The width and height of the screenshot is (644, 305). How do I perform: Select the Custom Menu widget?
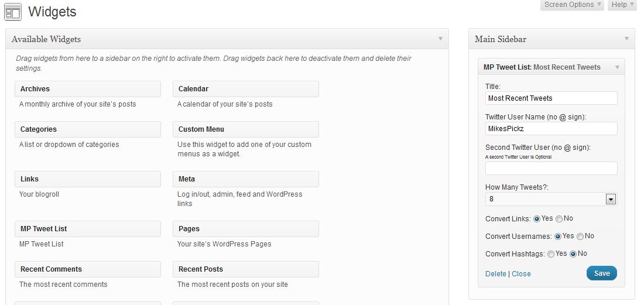click(x=246, y=129)
